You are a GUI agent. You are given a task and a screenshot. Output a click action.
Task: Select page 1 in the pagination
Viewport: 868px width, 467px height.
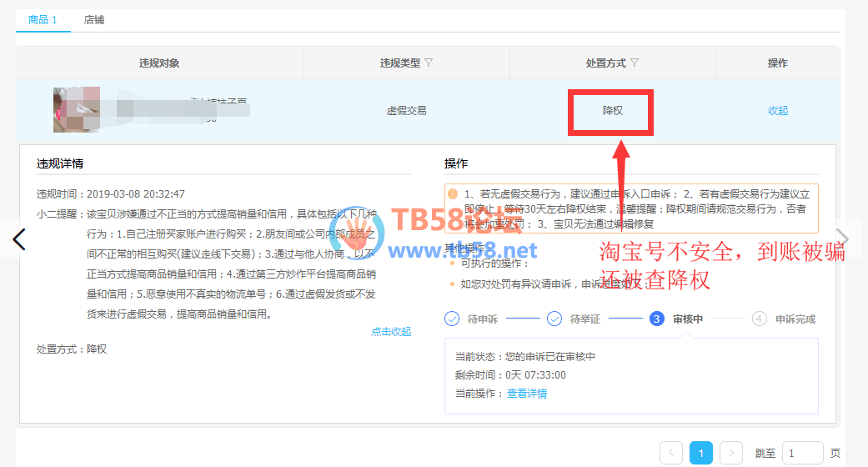tap(701, 453)
